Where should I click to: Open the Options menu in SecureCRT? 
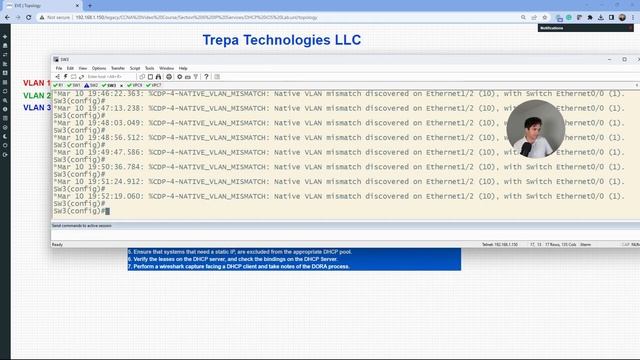(x=99, y=68)
